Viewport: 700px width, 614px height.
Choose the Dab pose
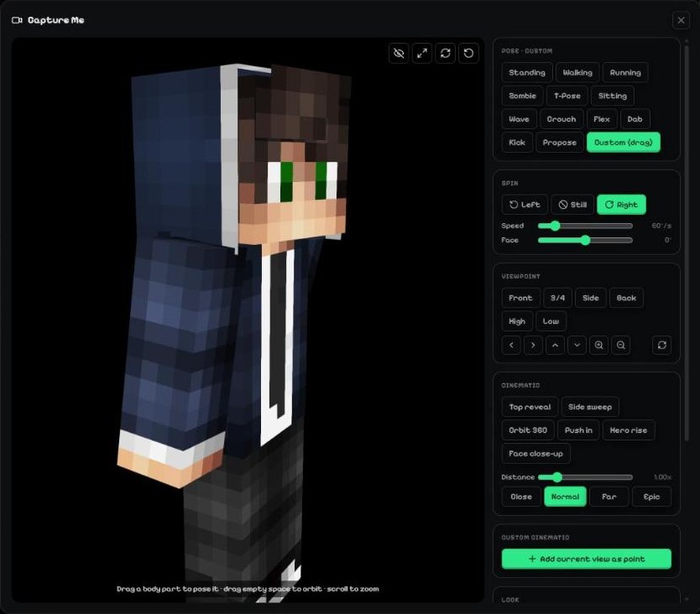(x=635, y=119)
